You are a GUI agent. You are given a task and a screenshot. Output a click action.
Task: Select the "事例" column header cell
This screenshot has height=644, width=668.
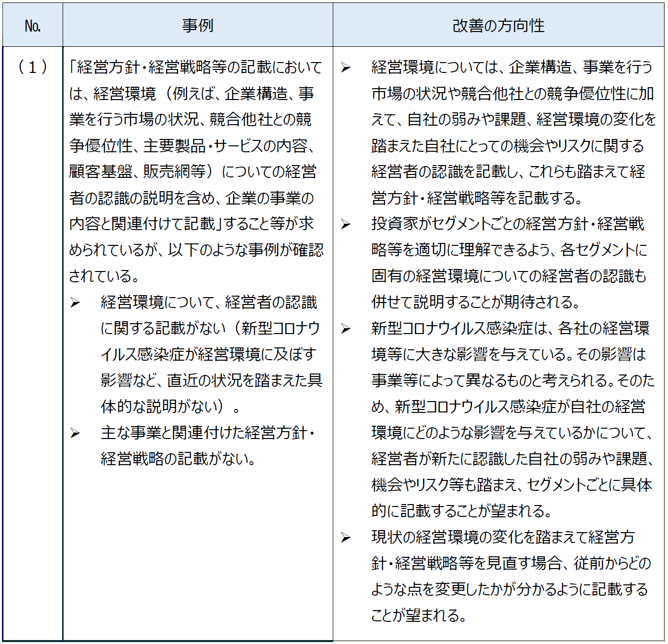point(198,26)
